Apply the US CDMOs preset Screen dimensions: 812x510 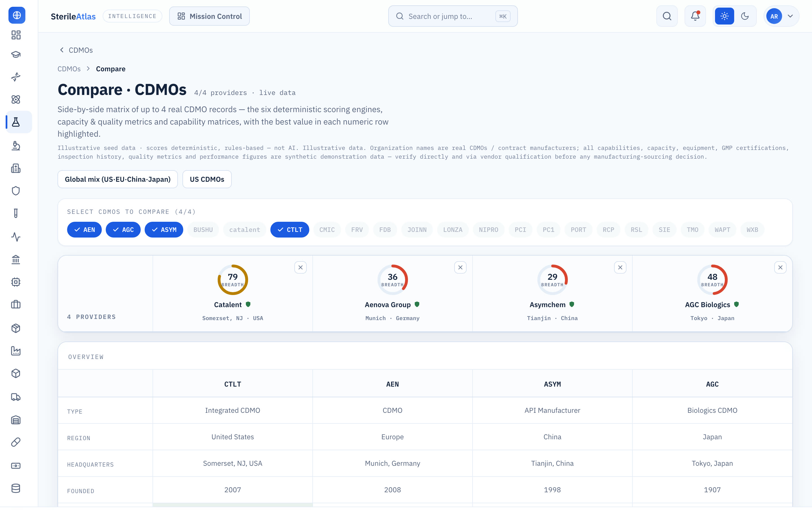pyautogui.click(x=207, y=179)
